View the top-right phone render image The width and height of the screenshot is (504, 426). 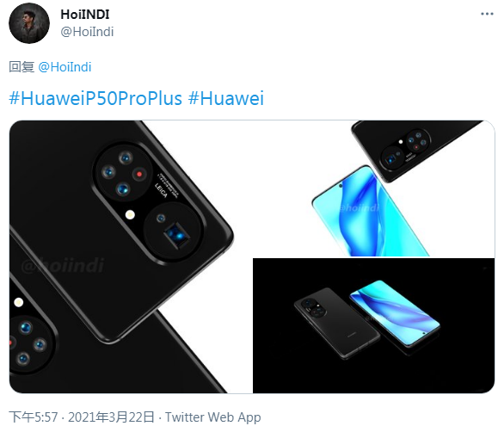coord(374,188)
